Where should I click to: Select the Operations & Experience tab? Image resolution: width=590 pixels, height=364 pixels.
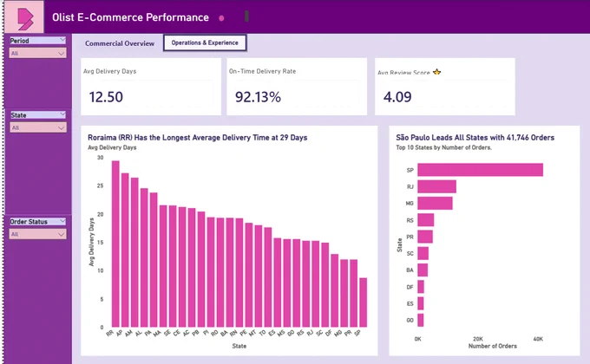click(x=205, y=42)
